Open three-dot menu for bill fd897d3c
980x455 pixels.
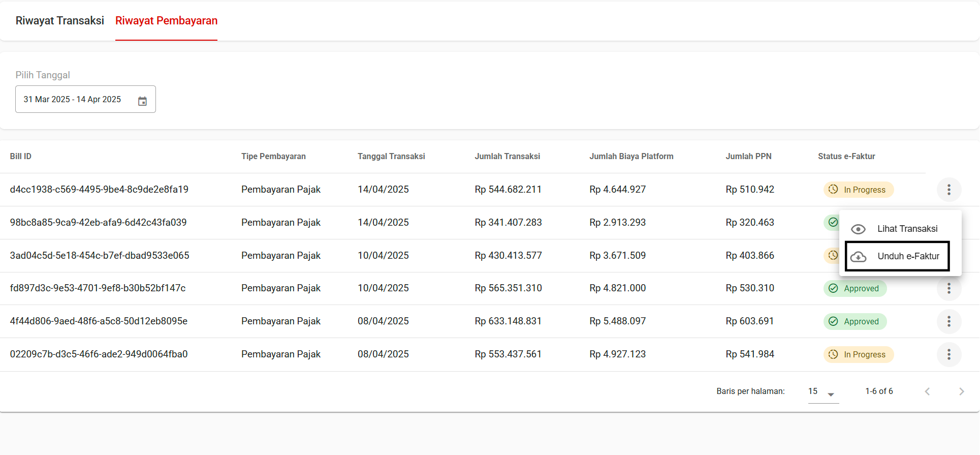click(x=949, y=288)
